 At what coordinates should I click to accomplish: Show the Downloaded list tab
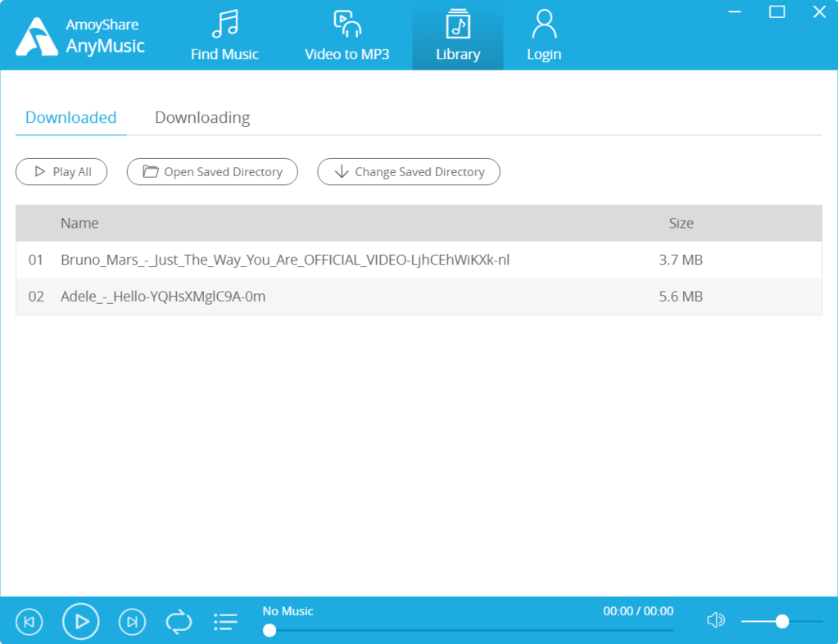click(x=71, y=117)
